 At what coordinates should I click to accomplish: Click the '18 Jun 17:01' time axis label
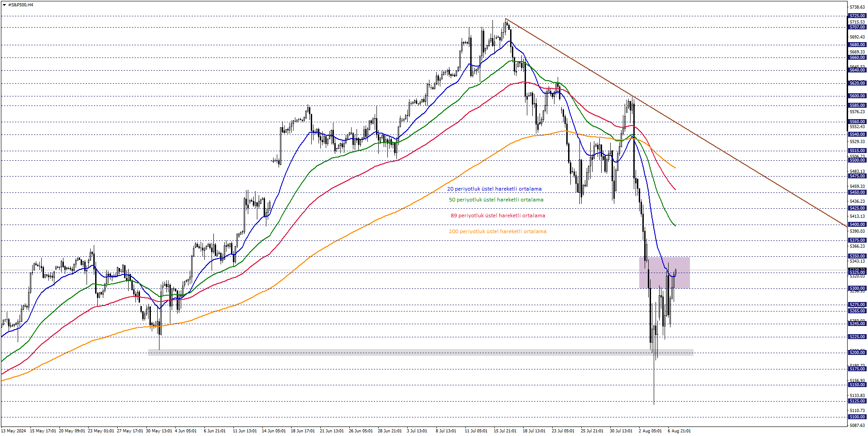303,431
